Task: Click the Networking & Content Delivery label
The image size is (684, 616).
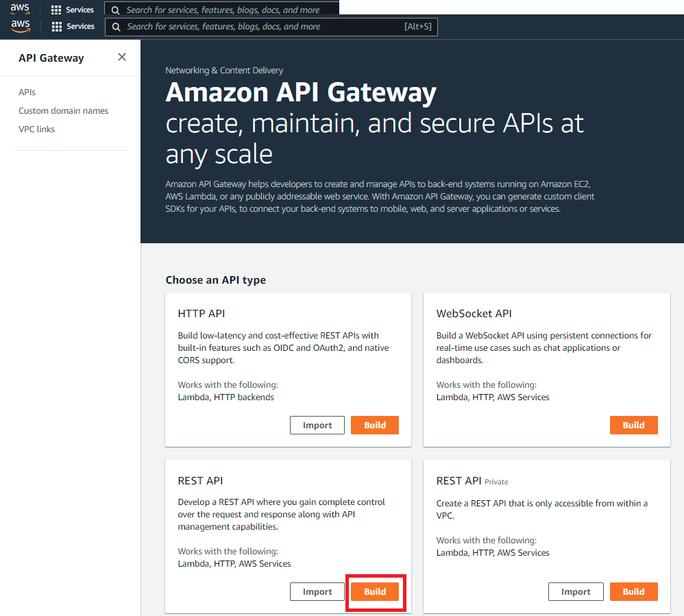Action: point(224,70)
